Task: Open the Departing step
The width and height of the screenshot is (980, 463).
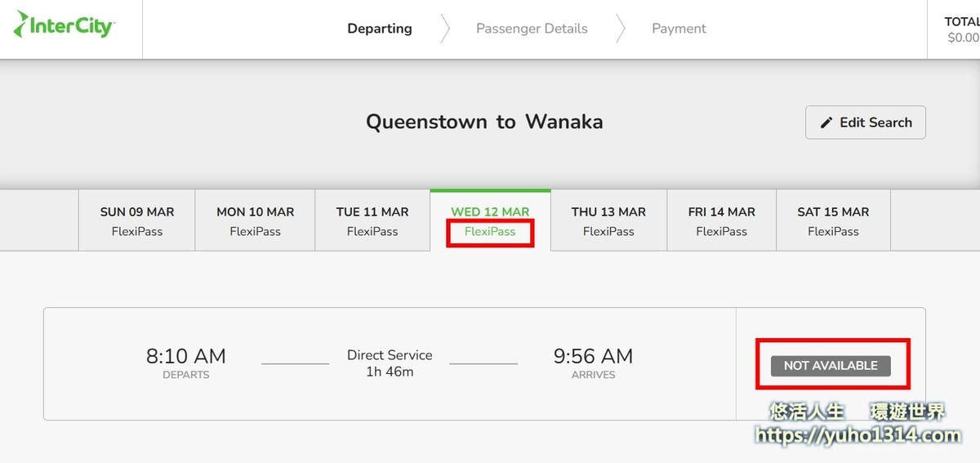Action: pos(380,29)
